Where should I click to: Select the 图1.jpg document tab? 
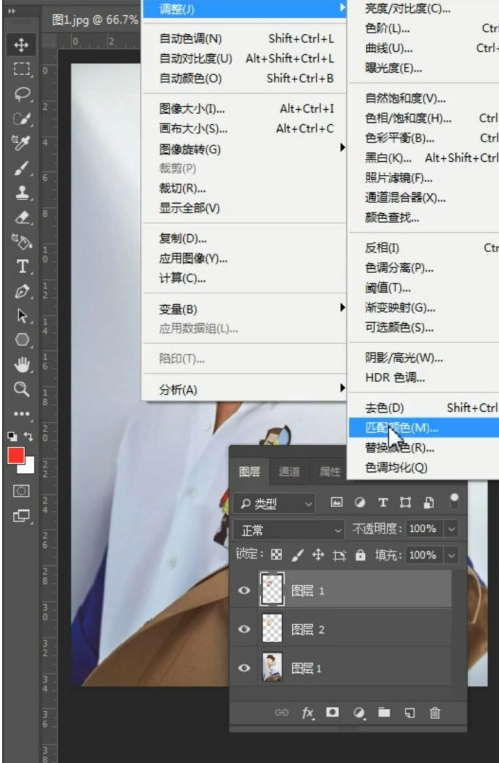[95, 20]
